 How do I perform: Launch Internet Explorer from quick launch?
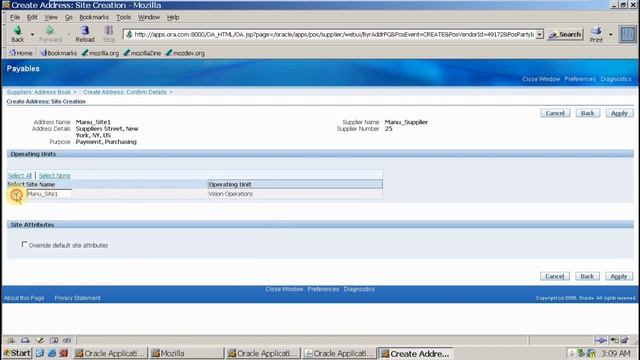pos(52,353)
